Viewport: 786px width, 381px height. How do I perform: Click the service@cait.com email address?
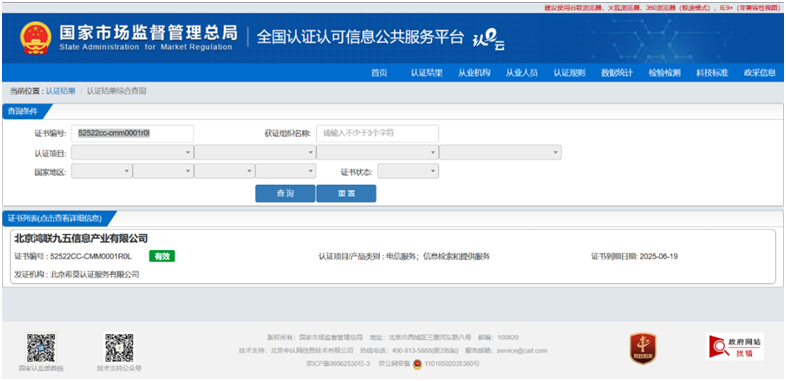point(521,350)
